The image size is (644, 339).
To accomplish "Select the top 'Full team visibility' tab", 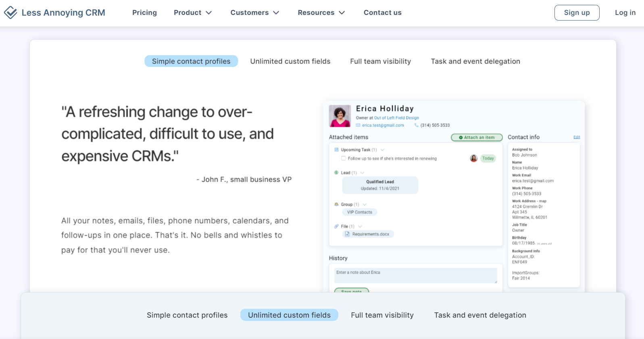I will pyautogui.click(x=380, y=61).
